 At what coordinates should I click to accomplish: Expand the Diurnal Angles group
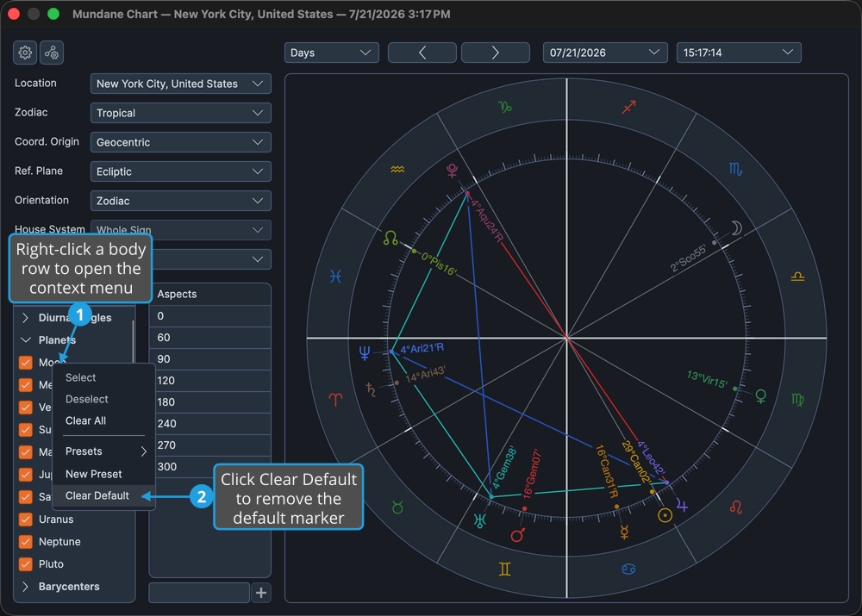(25, 318)
